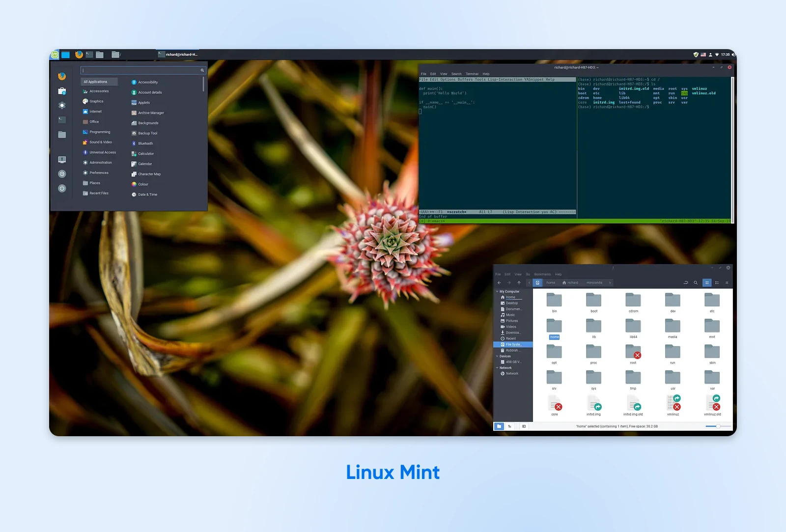This screenshot has width=786, height=532.
Task: Click the search magnifier in the menu search box
Action: [202, 71]
